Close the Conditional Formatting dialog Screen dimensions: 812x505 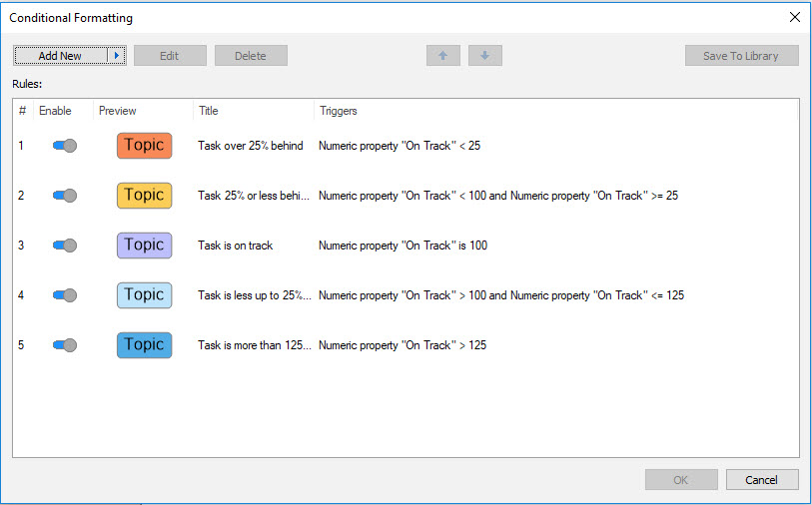(794, 17)
